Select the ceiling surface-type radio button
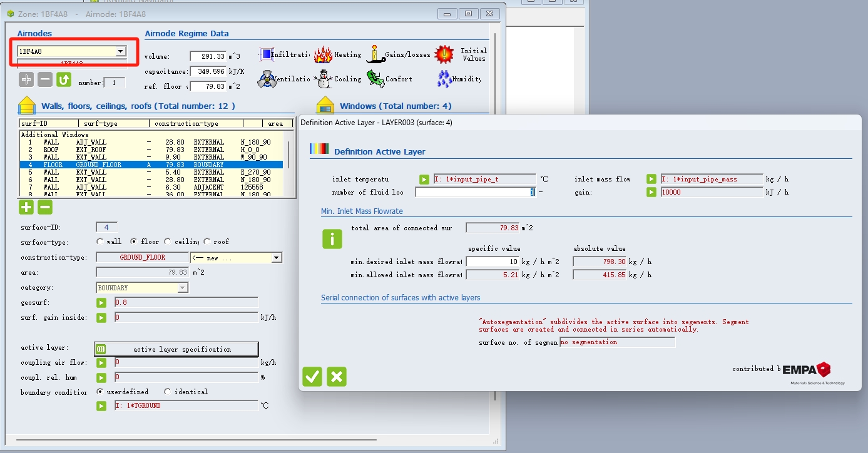 [x=168, y=242]
